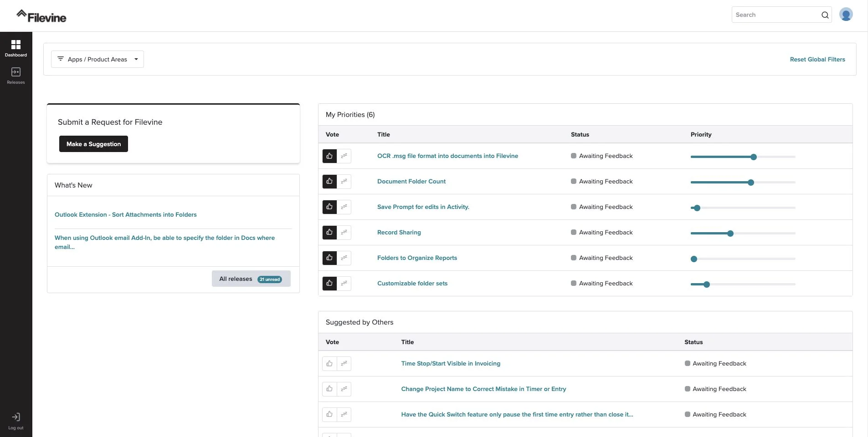Snooze the Document Folder Count request
This screenshot has height=437, width=868.
click(344, 182)
